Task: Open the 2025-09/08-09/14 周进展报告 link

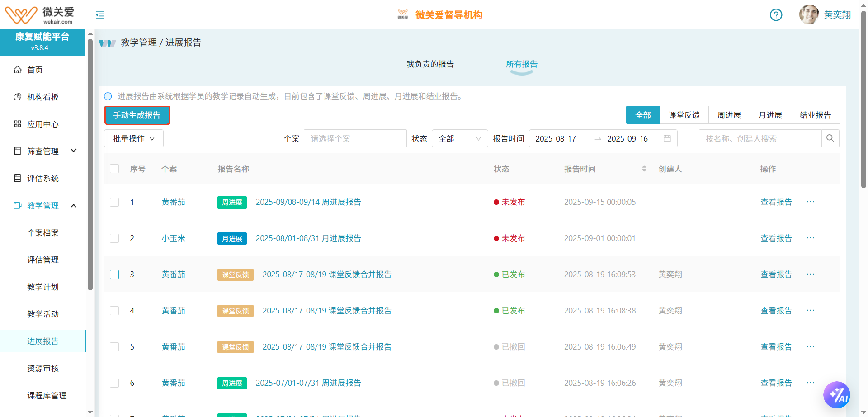Action: click(308, 202)
